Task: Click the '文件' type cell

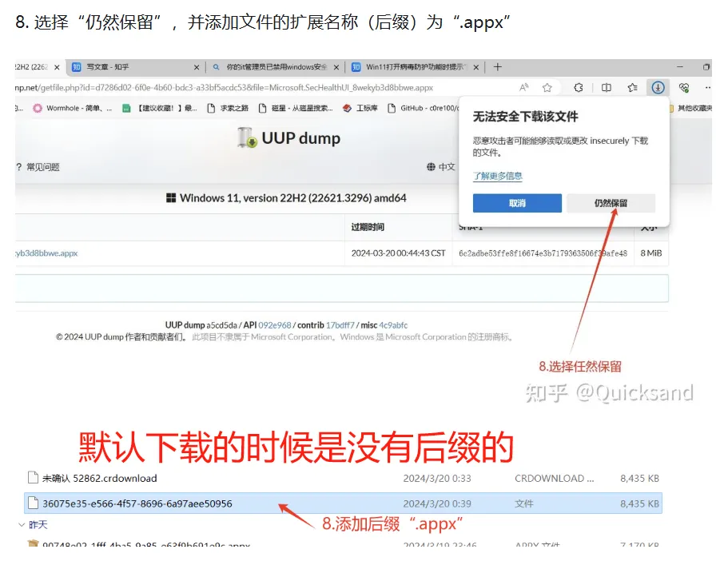Action: tap(523, 503)
